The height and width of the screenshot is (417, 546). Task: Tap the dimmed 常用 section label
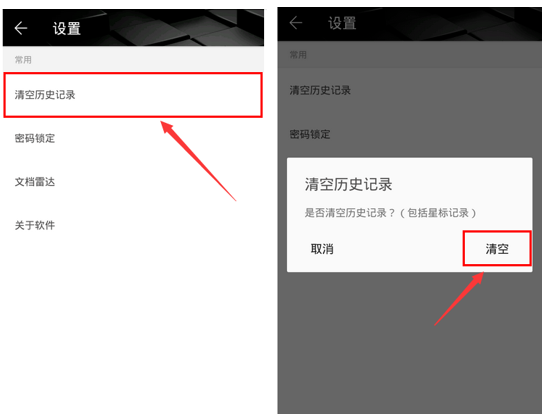298,55
